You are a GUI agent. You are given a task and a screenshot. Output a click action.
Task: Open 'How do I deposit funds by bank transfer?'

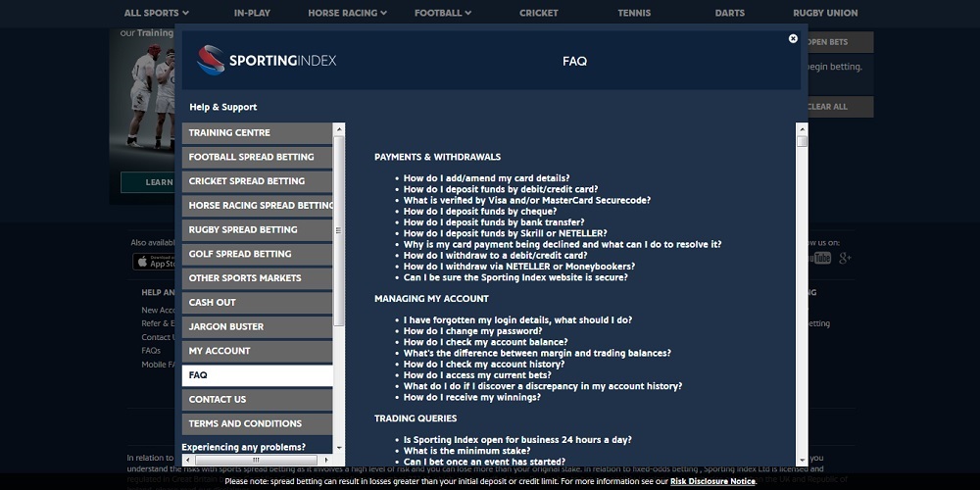pyautogui.click(x=494, y=222)
